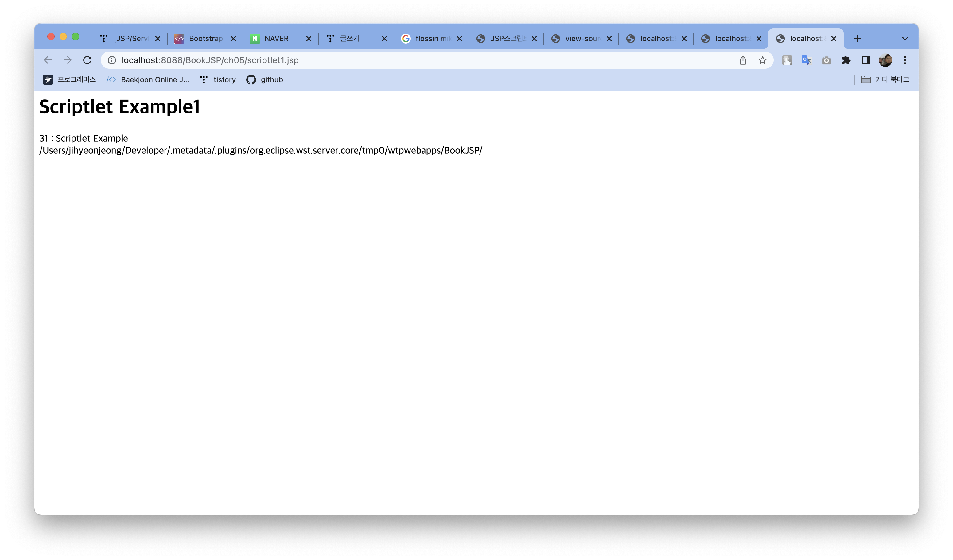Open the Baekjoon Online Judge bookmark

pos(148,79)
